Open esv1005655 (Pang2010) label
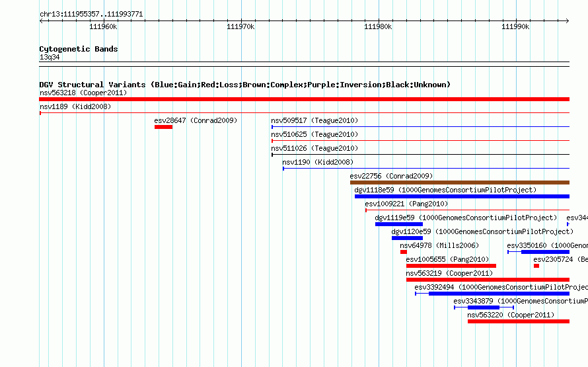The width and height of the screenshot is (588, 367). click(447, 259)
